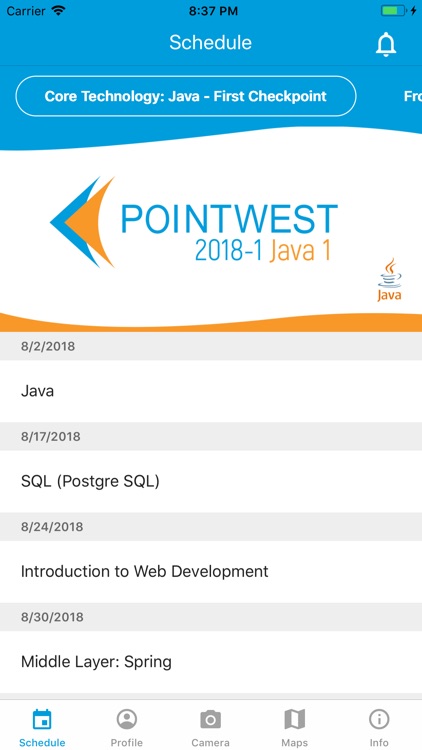Tap the battery status icon
422x750 pixels.
(x=393, y=11)
